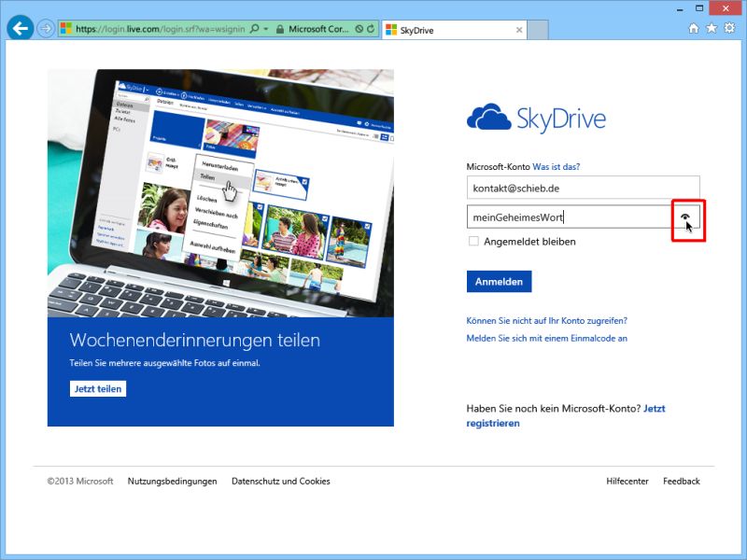The image size is (747, 560).
Task: Open the 'Was ist das?' link
Action: (556, 167)
